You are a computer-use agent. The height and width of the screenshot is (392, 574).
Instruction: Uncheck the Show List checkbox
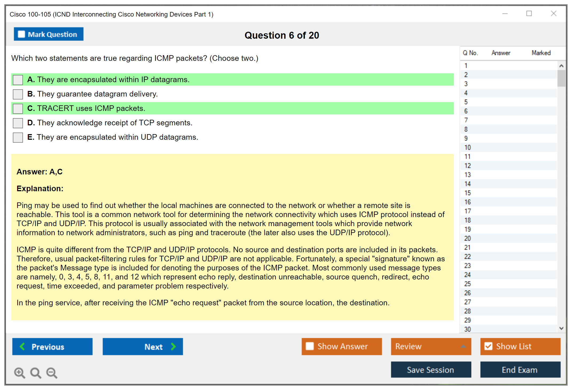[488, 346]
